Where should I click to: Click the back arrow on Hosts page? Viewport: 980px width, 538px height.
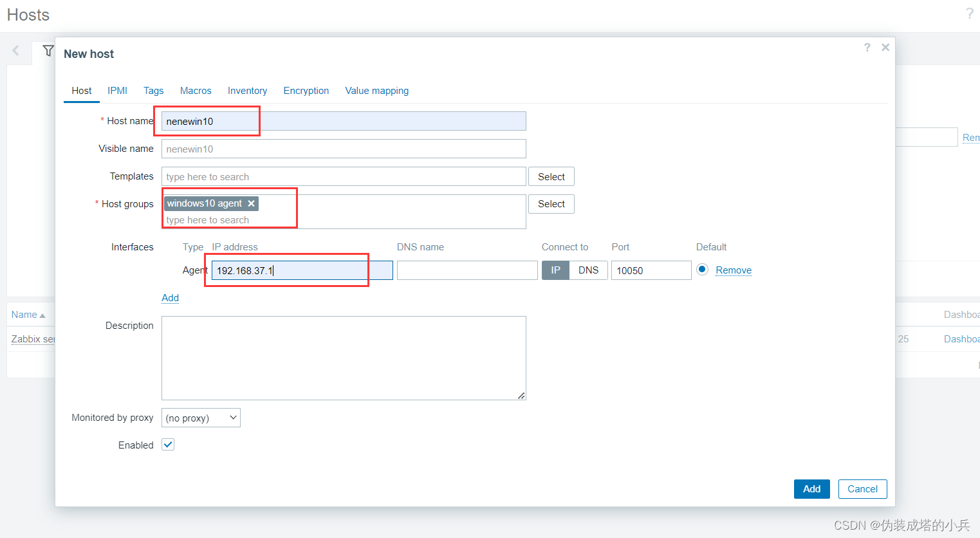[x=16, y=50]
